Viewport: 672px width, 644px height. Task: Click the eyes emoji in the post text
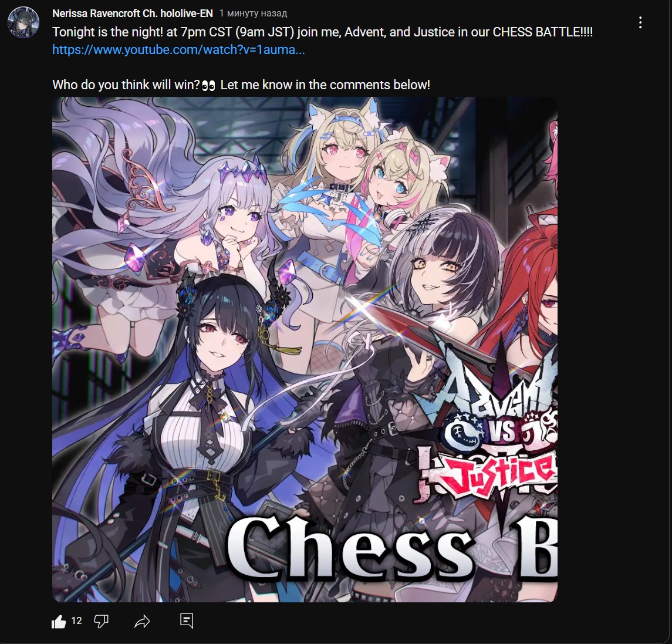click(208, 86)
